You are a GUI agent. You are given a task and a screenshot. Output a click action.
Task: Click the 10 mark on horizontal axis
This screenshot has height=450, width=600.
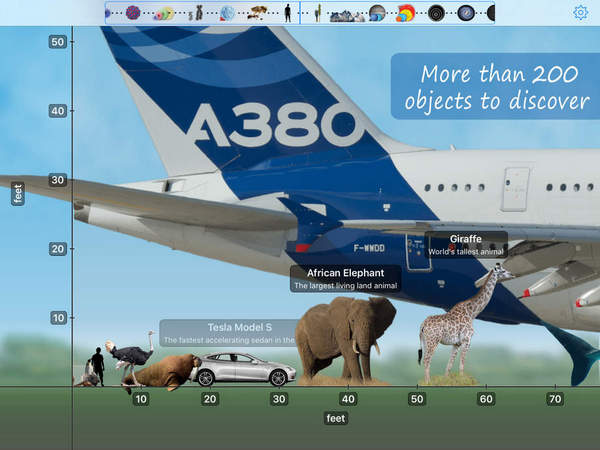[x=141, y=399]
